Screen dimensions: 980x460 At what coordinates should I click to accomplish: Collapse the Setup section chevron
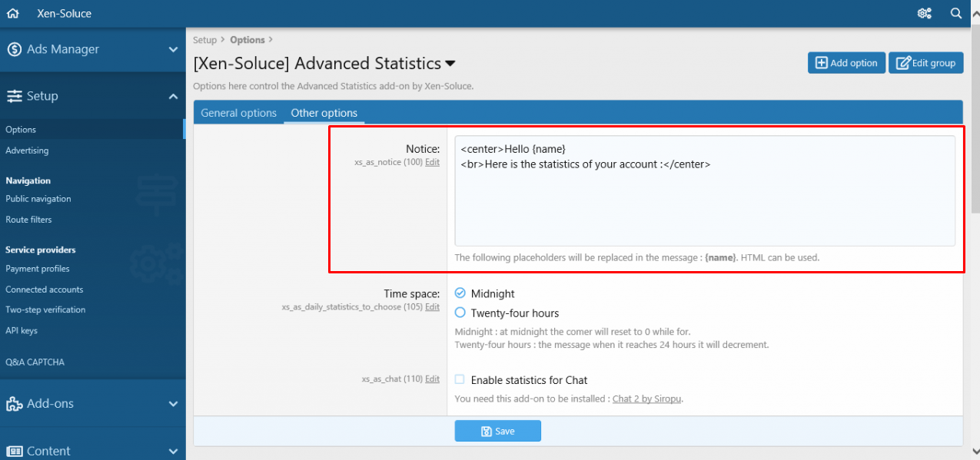point(173,96)
